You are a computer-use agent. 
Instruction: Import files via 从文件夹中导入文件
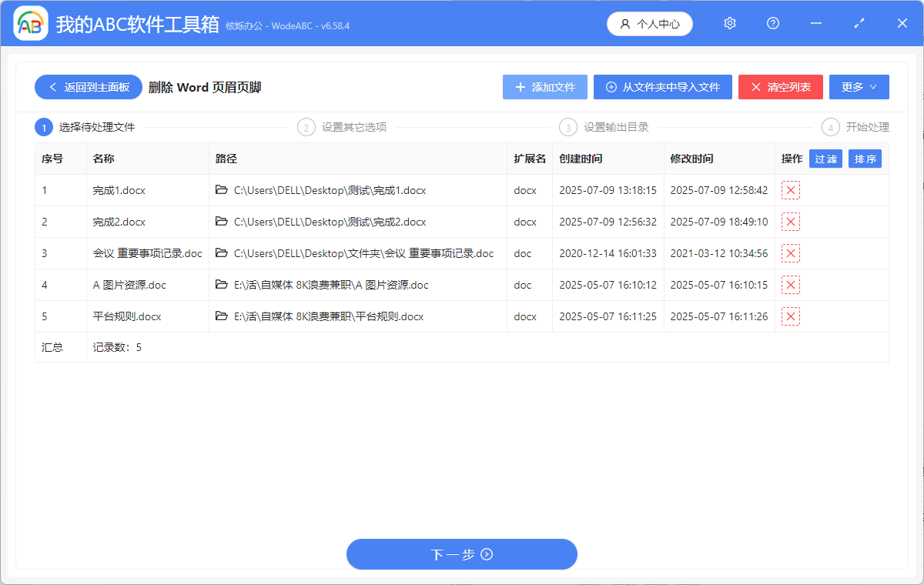coord(662,87)
